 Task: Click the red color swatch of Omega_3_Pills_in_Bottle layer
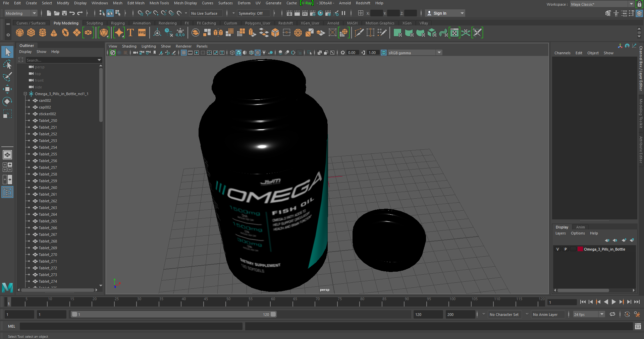pyautogui.click(x=580, y=249)
